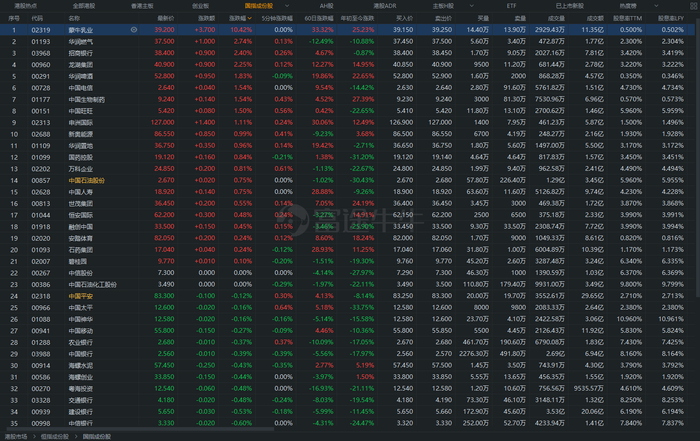Select stock code 02007

coord(41,262)
